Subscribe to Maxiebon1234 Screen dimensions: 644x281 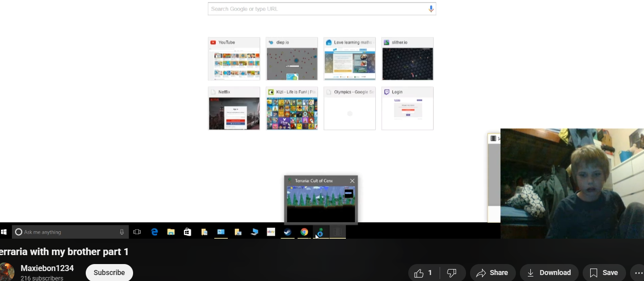tap(109, 273)
